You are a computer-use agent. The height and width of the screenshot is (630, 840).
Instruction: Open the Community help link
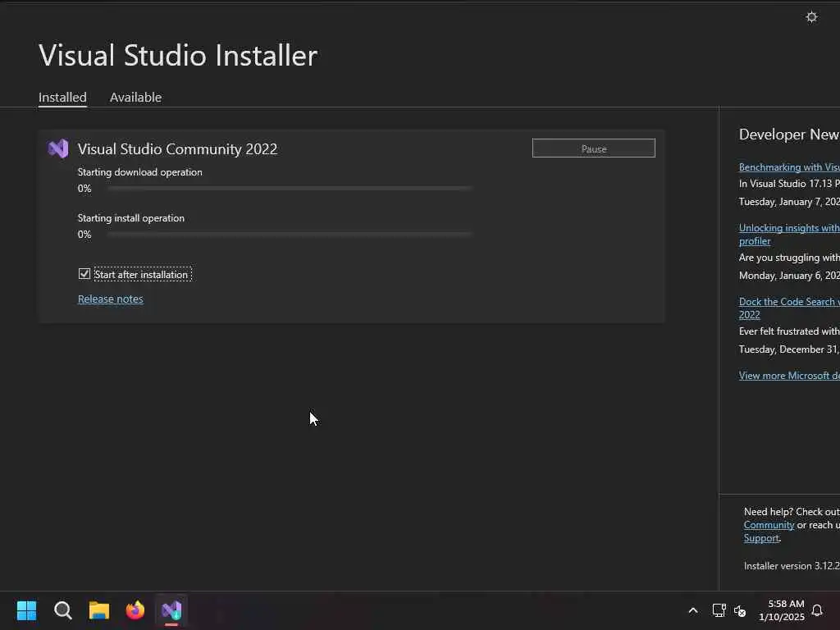click(x=769, y=525)
